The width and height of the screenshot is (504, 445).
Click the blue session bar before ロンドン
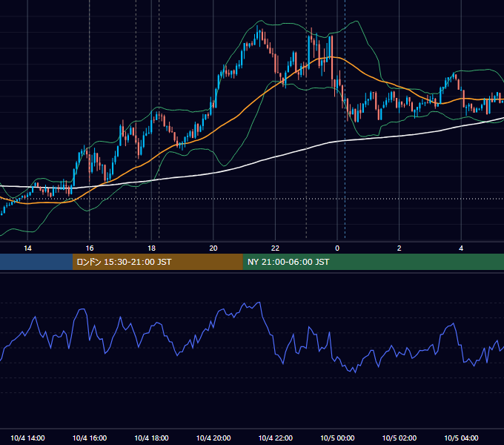(36, 262)
